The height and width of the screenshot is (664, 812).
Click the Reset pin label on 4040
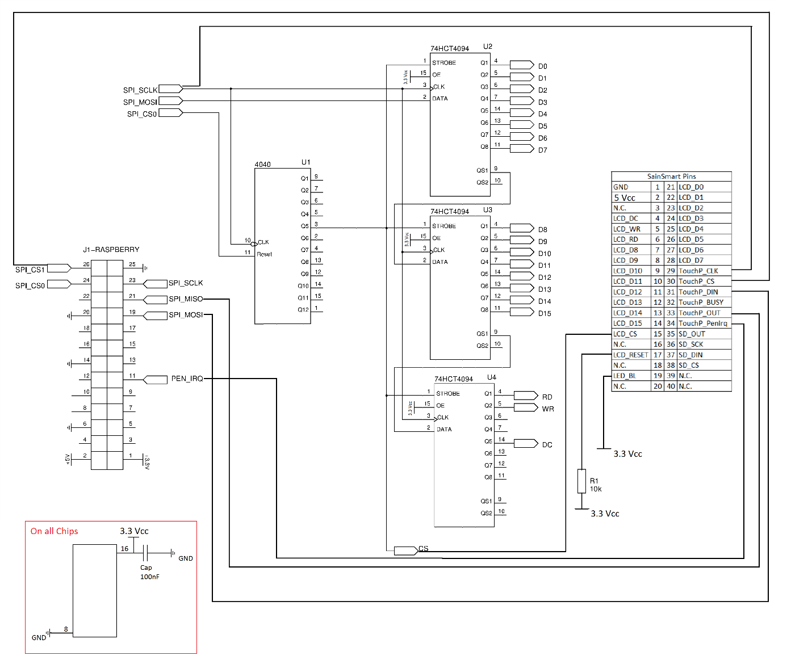[x=264, y=254]
